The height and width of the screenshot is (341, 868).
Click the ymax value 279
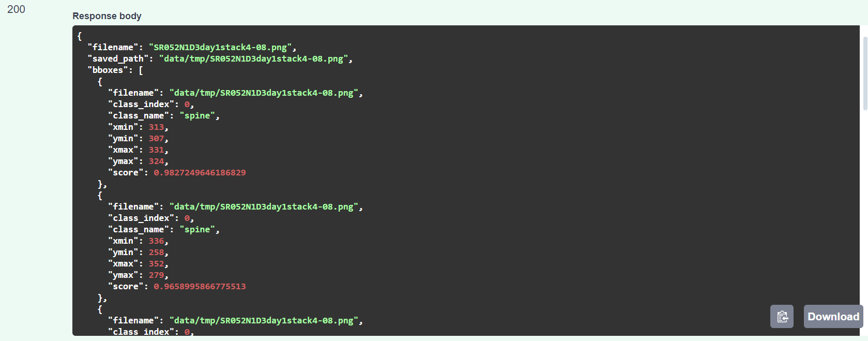tap(156, 275)
